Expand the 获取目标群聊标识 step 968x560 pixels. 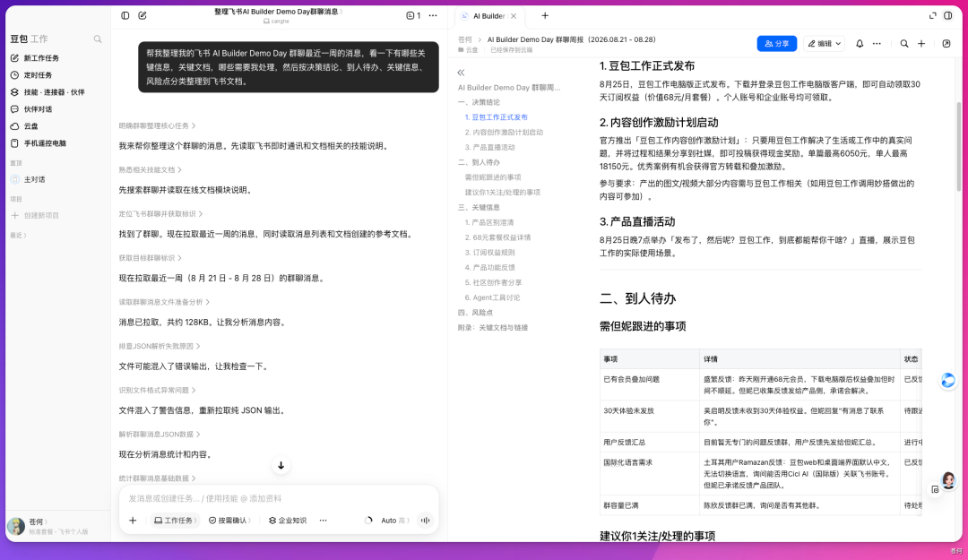[x=150, y=258]
